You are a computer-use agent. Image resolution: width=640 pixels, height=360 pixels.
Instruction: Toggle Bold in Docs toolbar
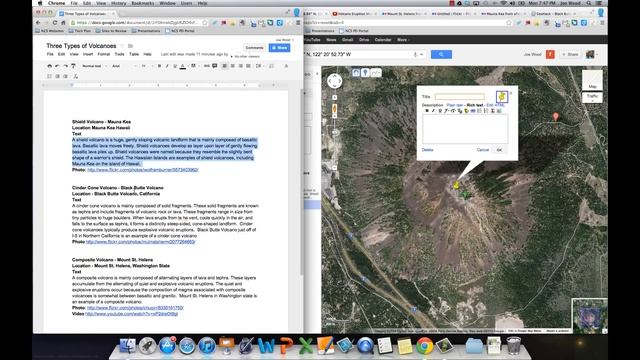click(159, 66)
